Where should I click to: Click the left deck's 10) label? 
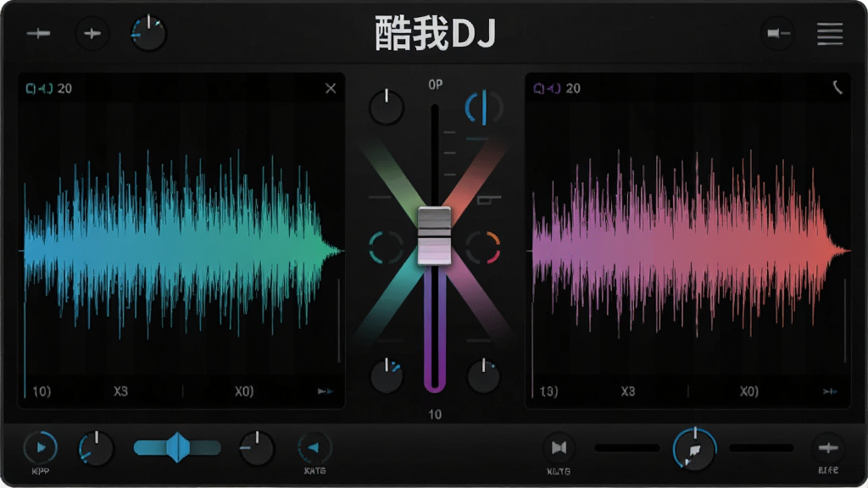(42, 391)
